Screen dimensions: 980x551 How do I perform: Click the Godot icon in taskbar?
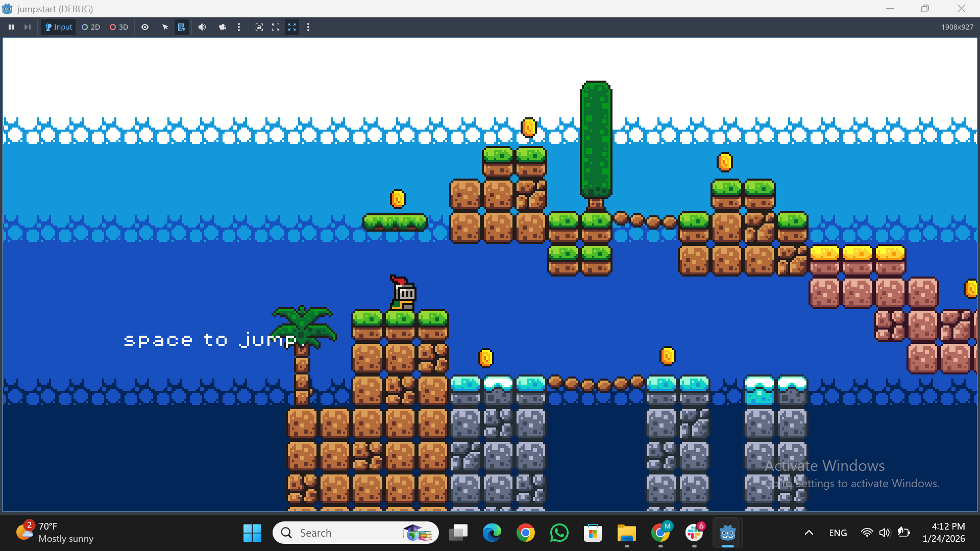pos(727,533)
